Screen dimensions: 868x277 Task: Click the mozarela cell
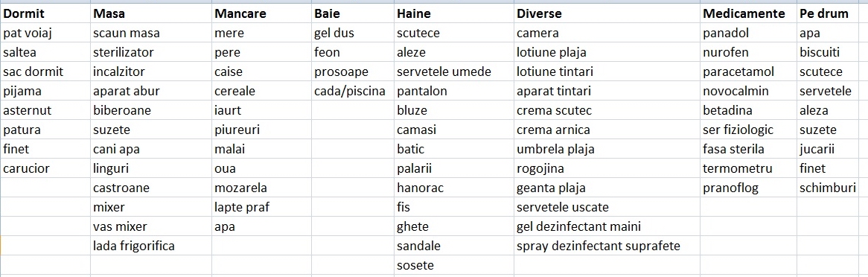(x=261, y=188)
